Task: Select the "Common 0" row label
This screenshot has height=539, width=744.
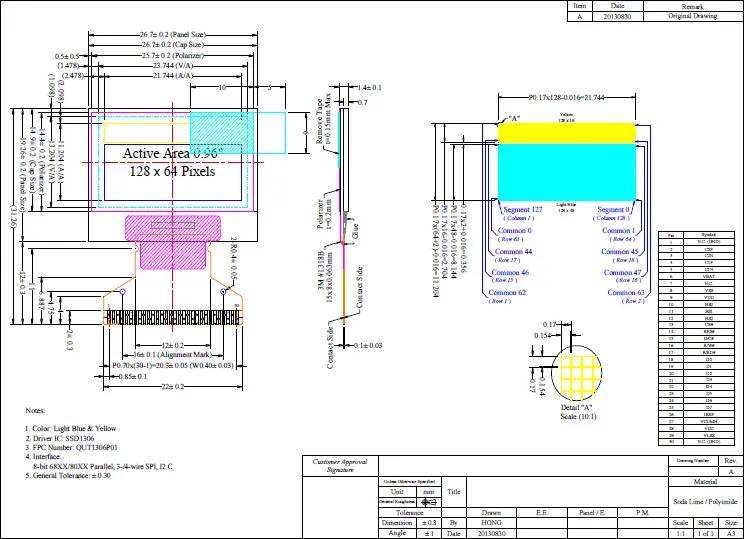Action: tap(515, 231)
